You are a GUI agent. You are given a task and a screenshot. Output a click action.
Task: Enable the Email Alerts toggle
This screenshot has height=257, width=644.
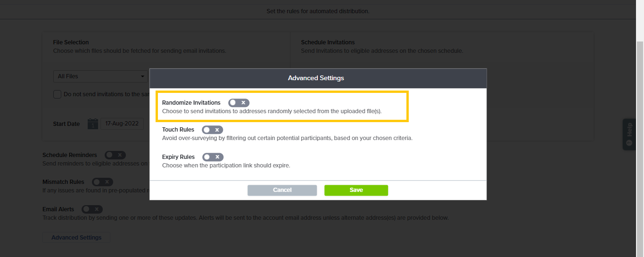[x=92, y=209]
